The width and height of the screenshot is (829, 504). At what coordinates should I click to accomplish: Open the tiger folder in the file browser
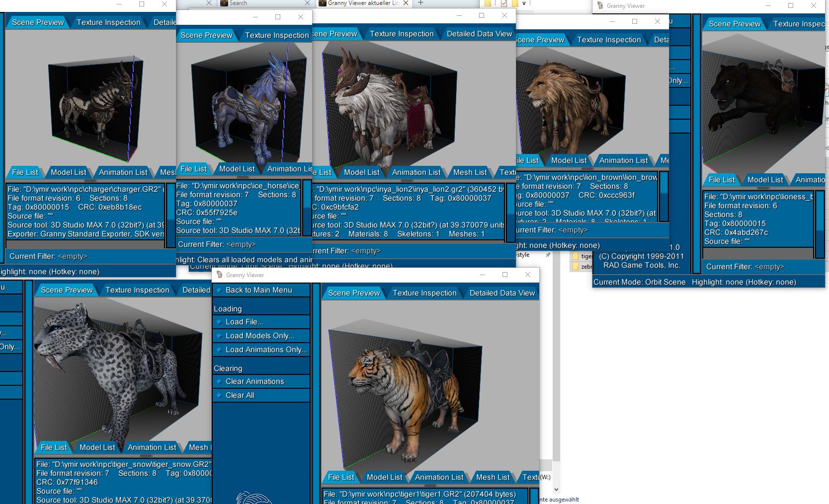[581, 256]
